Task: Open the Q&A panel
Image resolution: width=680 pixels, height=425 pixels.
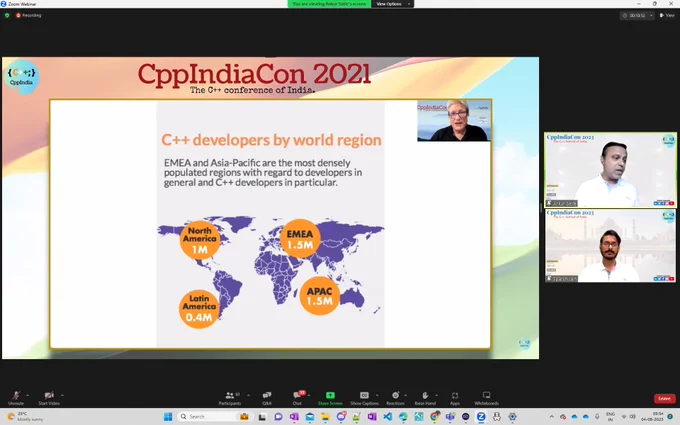Action: pyautogui.click(x=267, y=397)
